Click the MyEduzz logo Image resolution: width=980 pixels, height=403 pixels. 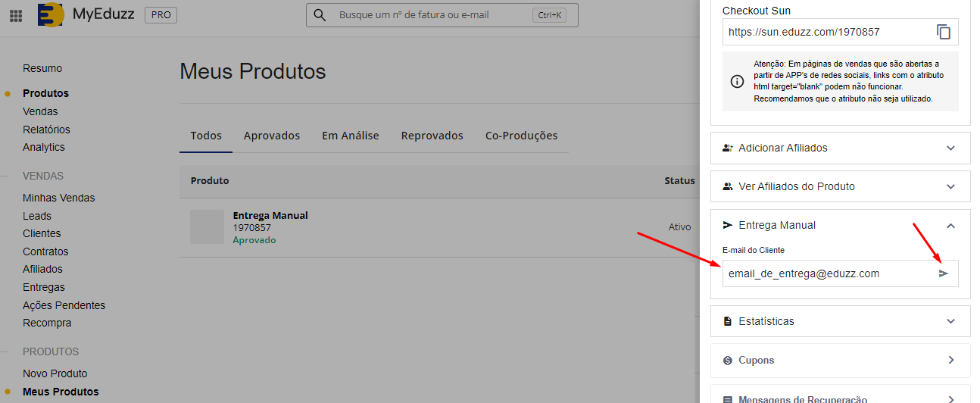(x=51, y=14)
